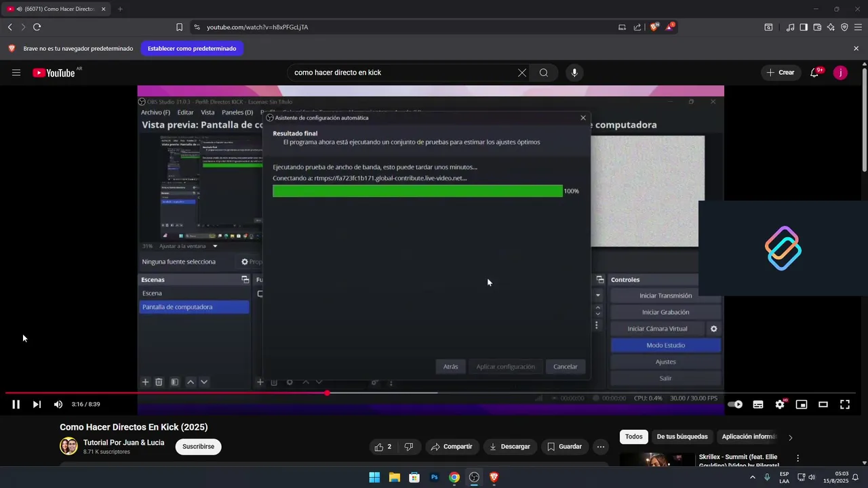The height and width of the screenshot is (488, 868).
Task: Open the YouTube guide hamburger menu
Action: [16, 73]
